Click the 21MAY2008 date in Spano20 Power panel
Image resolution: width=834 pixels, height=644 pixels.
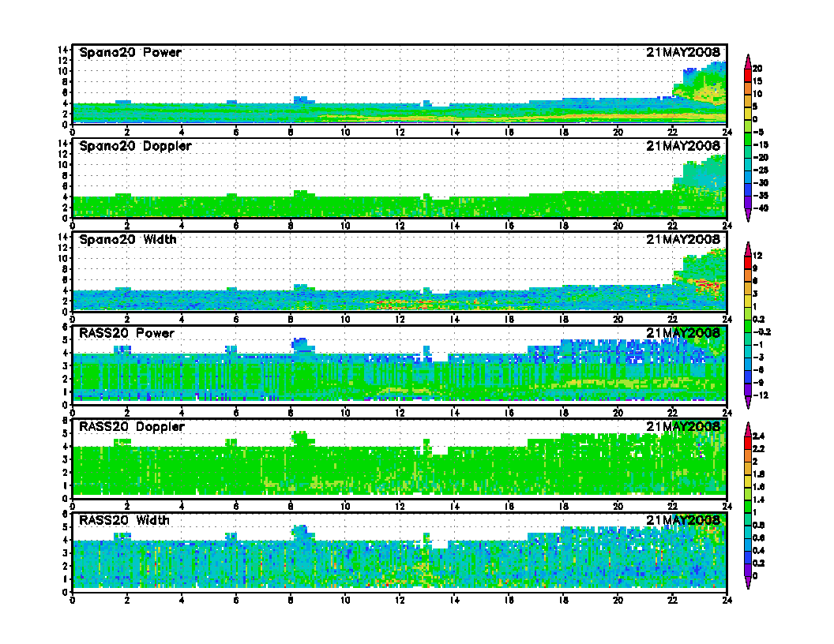pos(683,53)
